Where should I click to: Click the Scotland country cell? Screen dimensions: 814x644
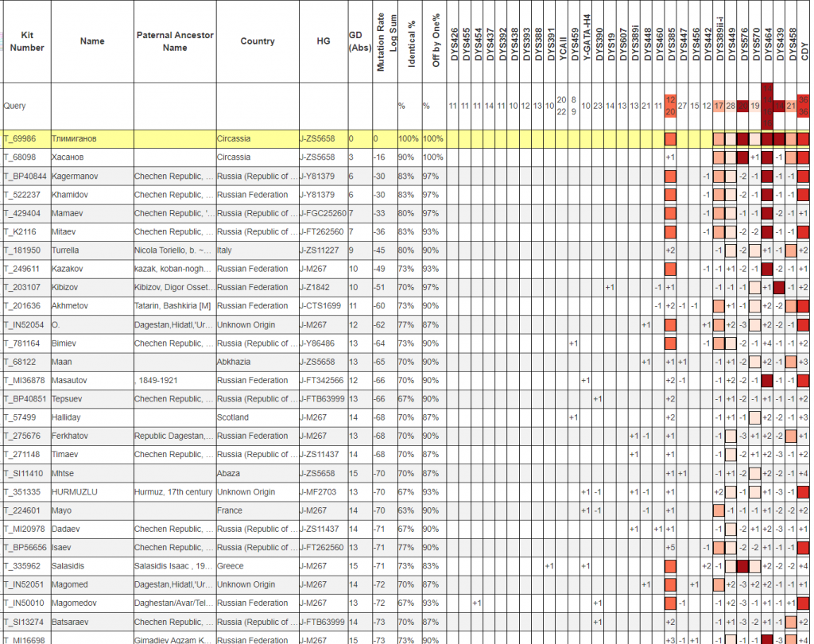[x=233, y=417]
